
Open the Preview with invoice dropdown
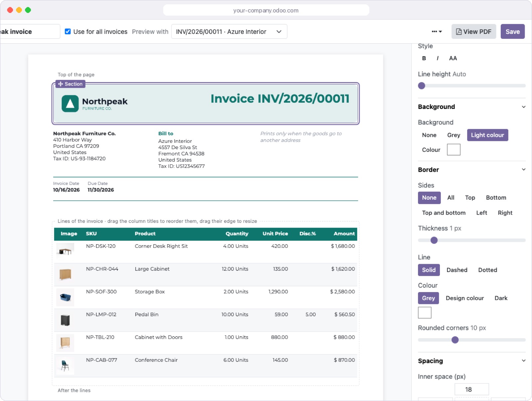229,32
